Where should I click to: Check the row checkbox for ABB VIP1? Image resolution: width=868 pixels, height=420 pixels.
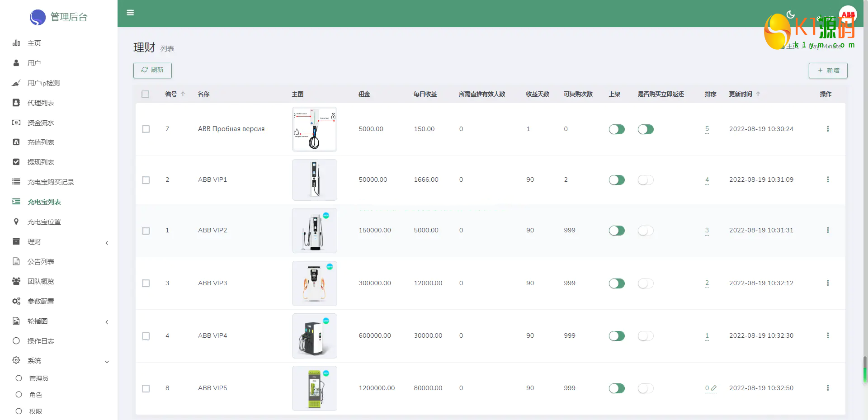(146, 180)
